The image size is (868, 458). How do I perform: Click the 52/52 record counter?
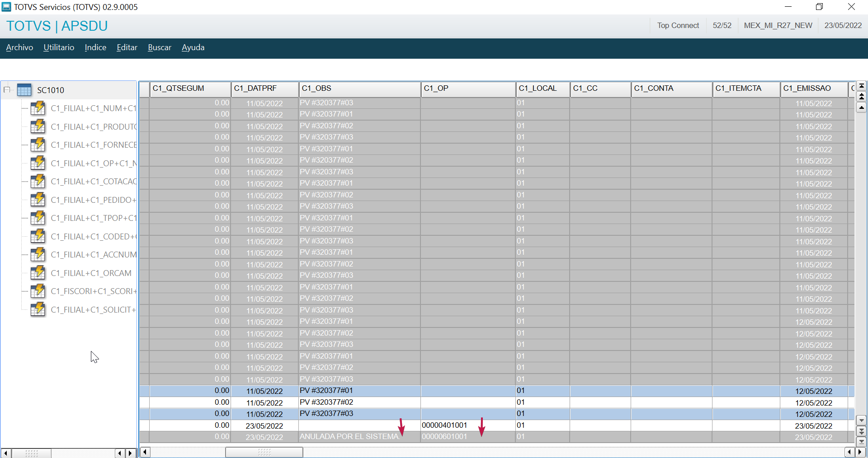pyautogui.click(x=722, y=26)
